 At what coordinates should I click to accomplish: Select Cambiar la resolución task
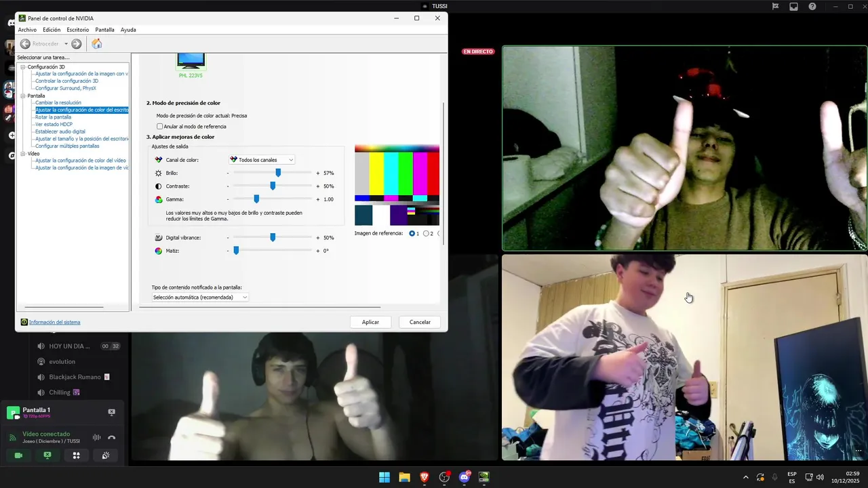(x=58, y=102)
